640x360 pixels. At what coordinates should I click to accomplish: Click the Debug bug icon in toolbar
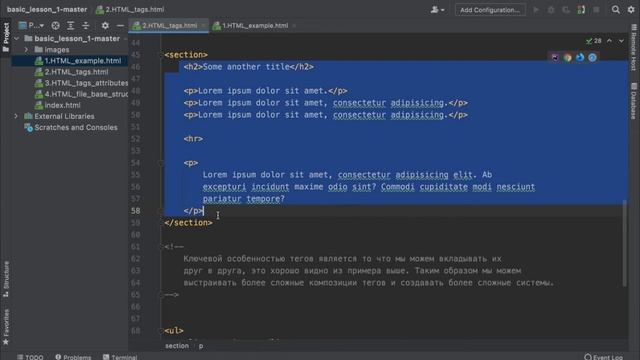pos(551,10)
